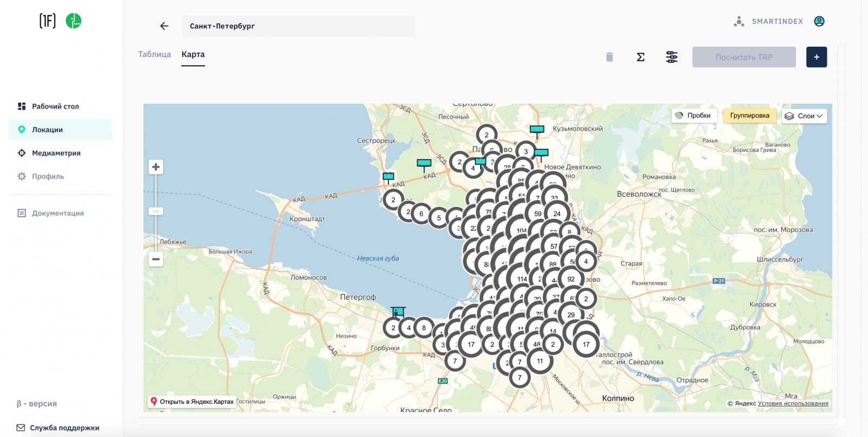Contact Служба поддержки

pos(58,428)
